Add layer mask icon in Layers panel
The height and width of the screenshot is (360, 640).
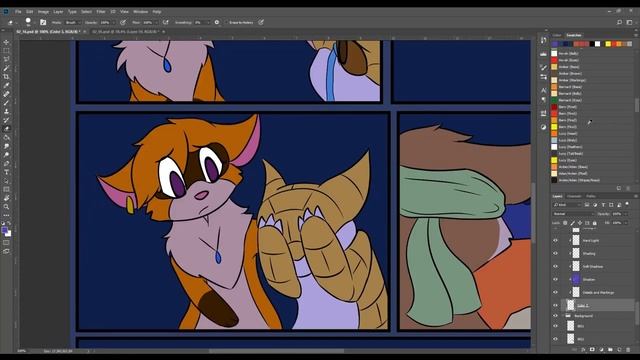coord(592,350)
